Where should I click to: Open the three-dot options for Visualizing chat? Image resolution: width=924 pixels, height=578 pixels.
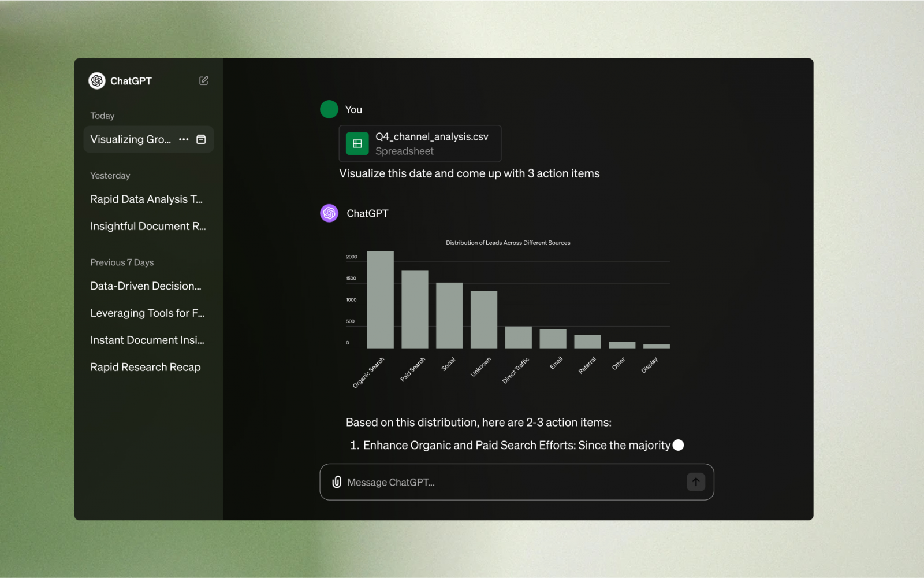tap(184, 139)
